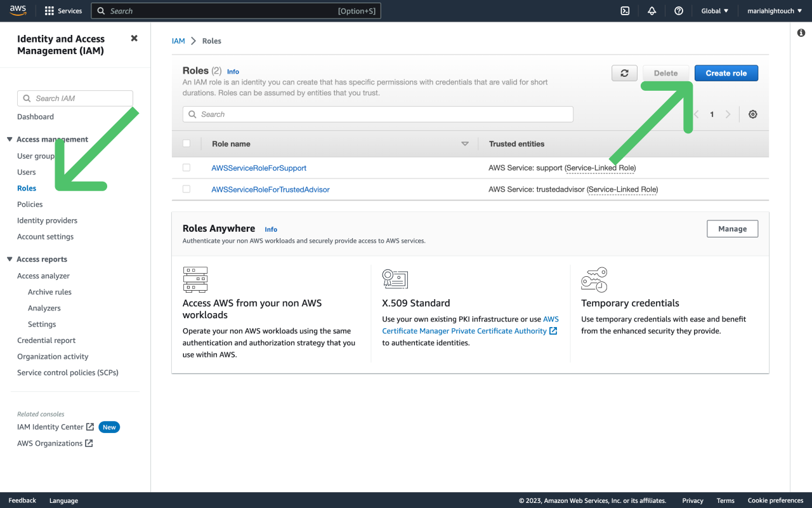The image size is (812, 508).
Task: Open the Global region dropdown
Action: 715,11
